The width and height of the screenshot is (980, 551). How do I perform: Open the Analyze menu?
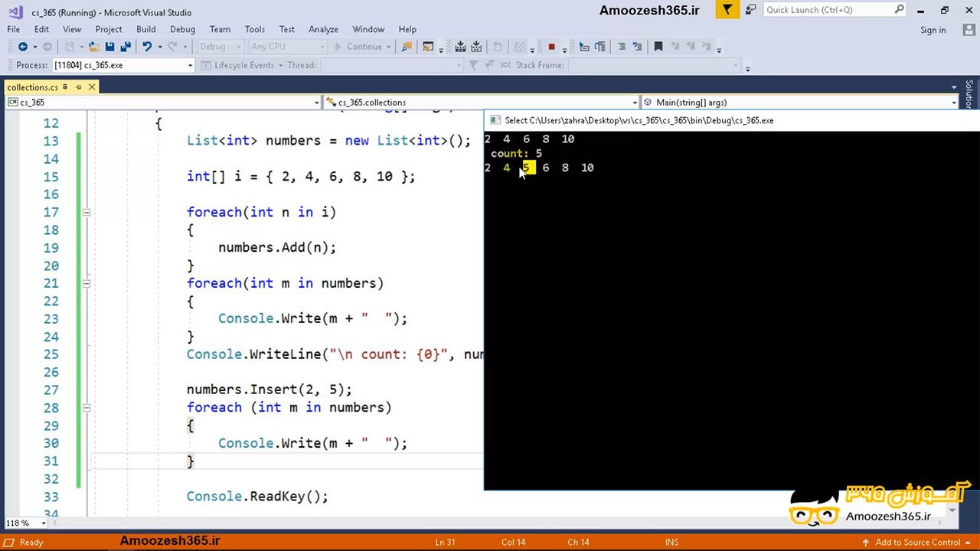pos(323,29)
